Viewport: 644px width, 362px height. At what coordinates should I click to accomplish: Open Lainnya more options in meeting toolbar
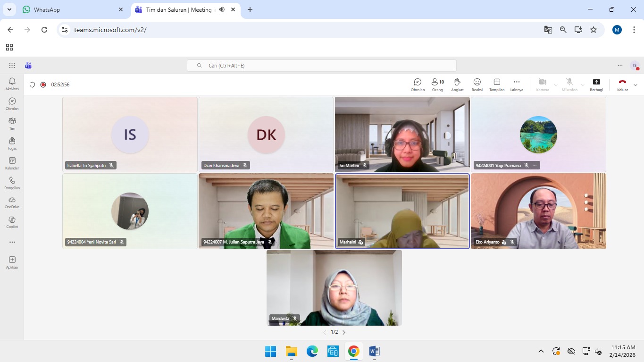tap(517, 84)
